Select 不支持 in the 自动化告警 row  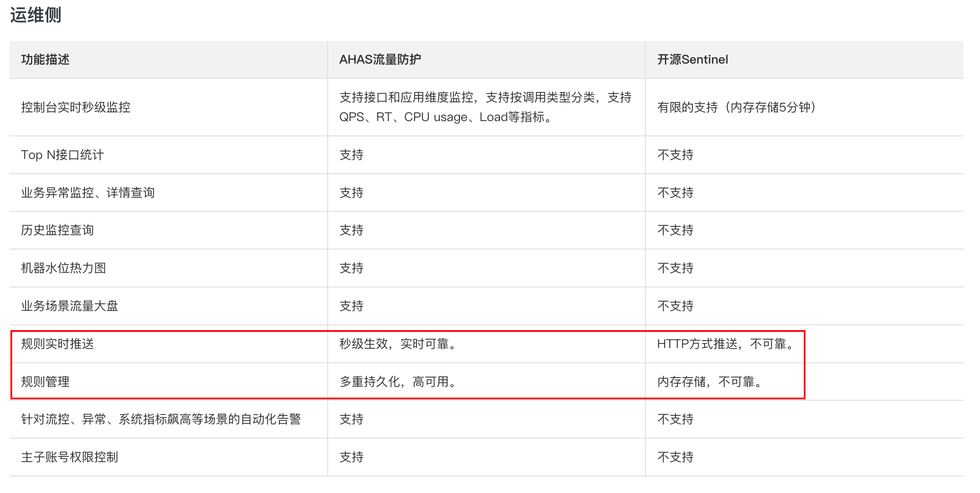pyautogui.click(x=675, y=419)
